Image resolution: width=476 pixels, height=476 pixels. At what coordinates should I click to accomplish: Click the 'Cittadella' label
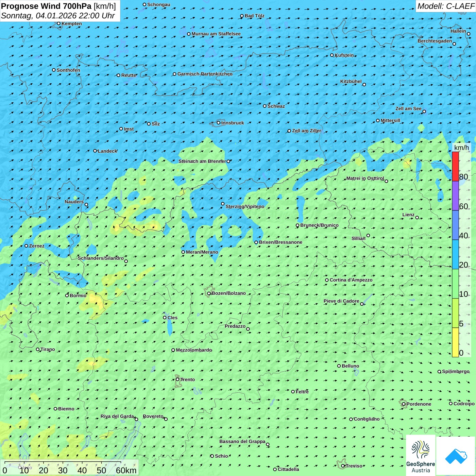coord(288,469)
